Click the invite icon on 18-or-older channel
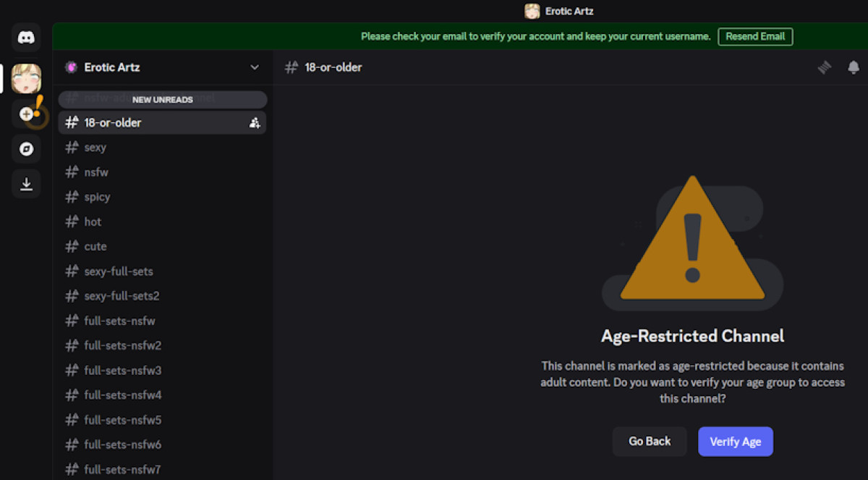868x480 pixels. tap(254, 123)
